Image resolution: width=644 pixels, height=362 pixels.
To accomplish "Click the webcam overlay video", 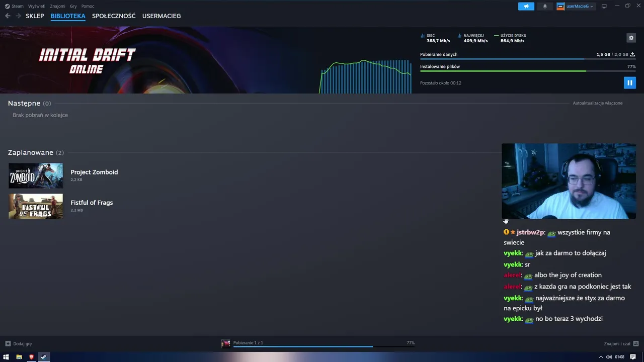I will click(x=569, y=181).
